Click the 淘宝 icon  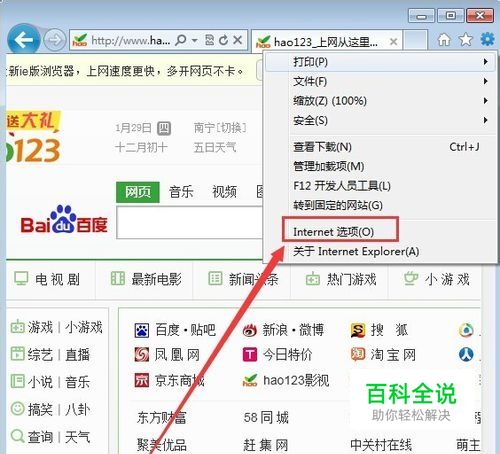pyautogui.click(x=358, y=354)
